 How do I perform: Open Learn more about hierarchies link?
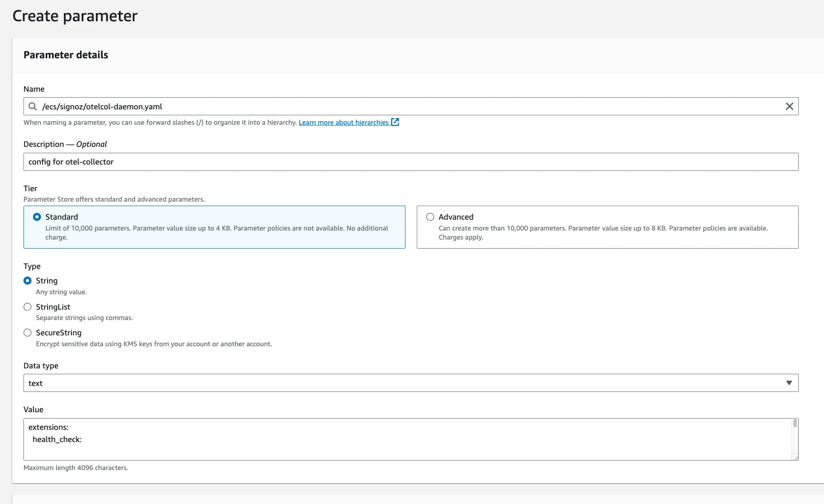tap(344, 122)
